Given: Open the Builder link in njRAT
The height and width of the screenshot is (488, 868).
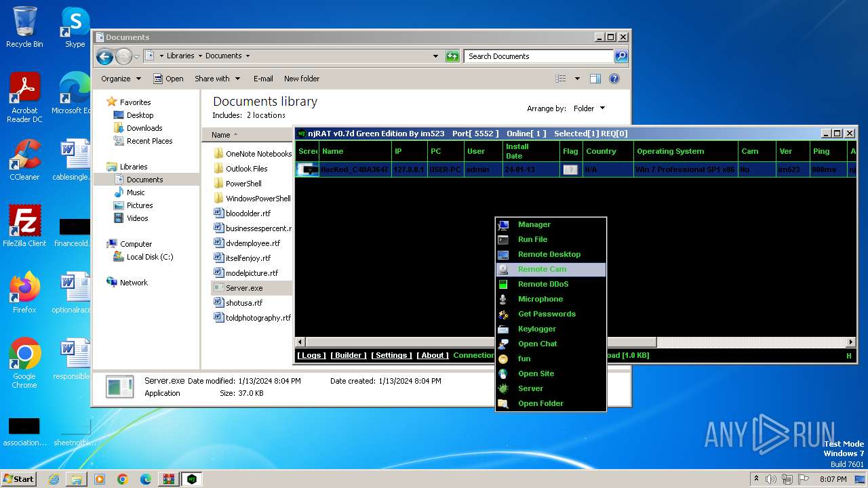Looking at the screenshot, I should point(349,355).
